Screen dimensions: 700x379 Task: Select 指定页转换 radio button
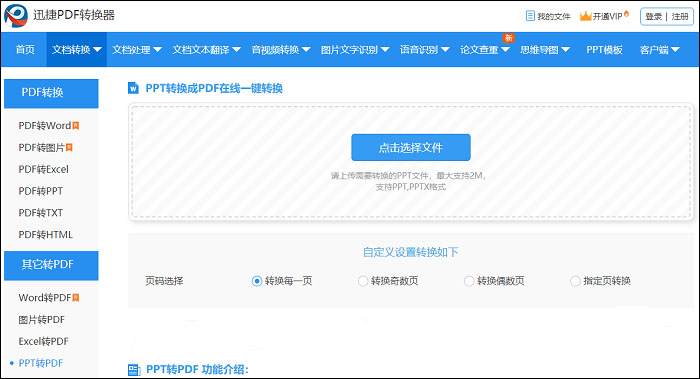[x=575, y=281]
